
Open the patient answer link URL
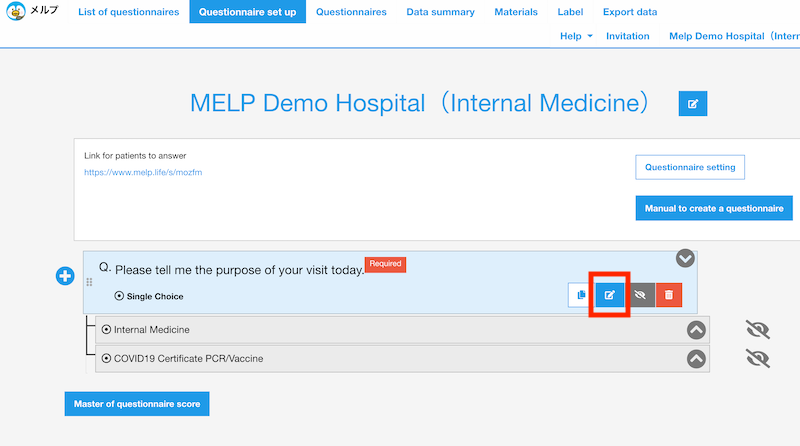tap(143, 172)
